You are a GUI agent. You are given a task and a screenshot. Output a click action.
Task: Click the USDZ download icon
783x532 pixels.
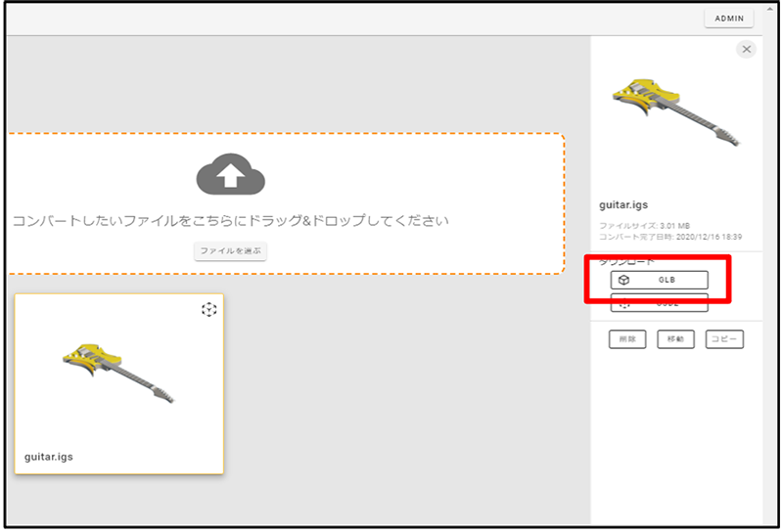[624, 303]
